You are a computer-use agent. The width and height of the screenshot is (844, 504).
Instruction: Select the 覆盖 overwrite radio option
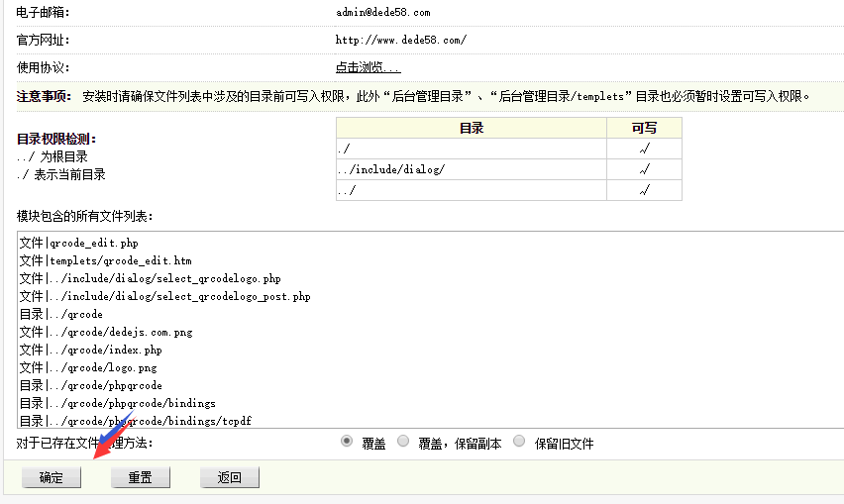(347, 442)
